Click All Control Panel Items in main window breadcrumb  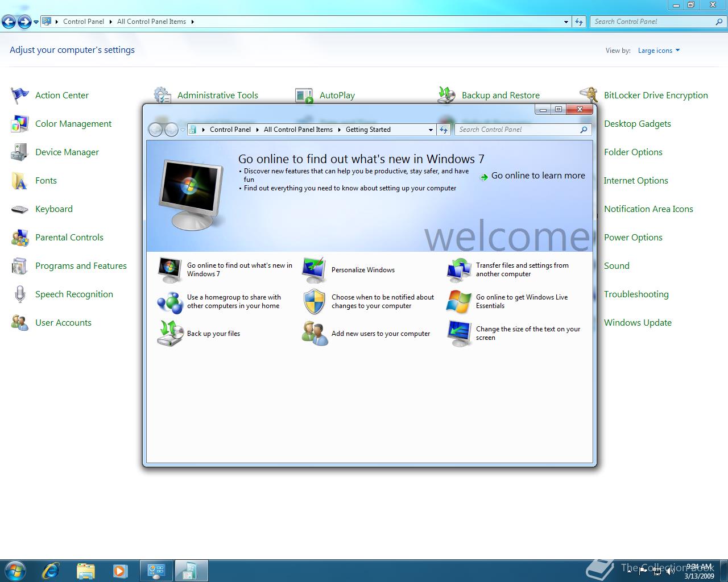pyautogui.click(x=151, y=22)
